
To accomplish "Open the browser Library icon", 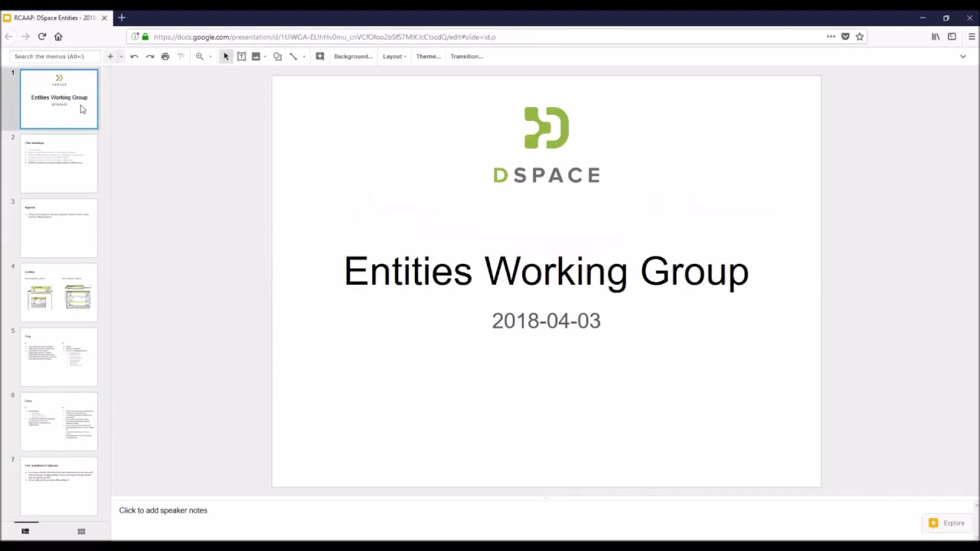I will (x=936, y=37).
